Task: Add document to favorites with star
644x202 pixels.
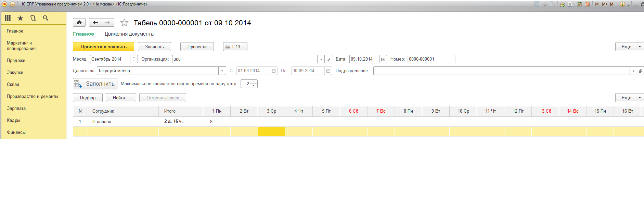Action: coord(124,23)
